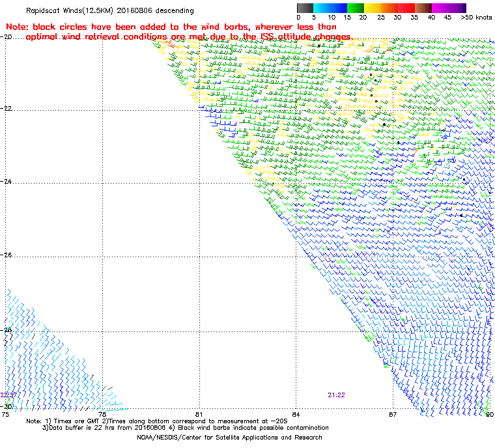Image resolution: width=495 pixels, height=448 pixels.
Task: Click the '10' legend scale label
Action: (x=332, y=18)
